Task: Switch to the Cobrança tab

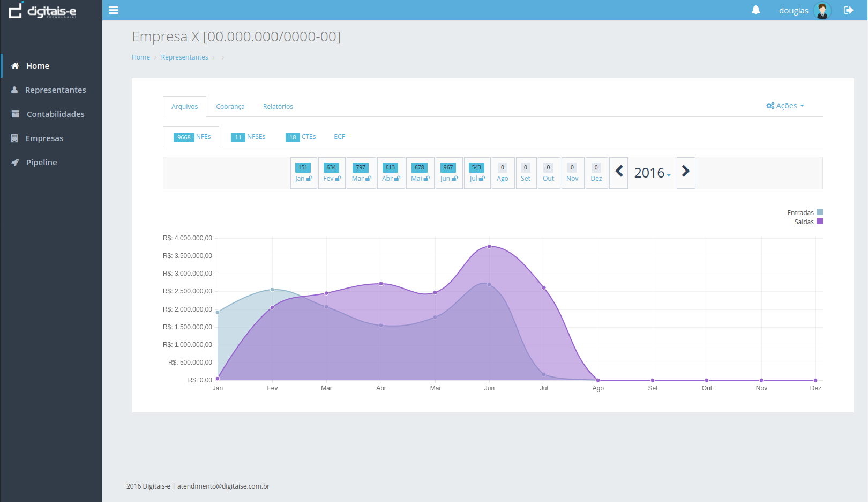Action: tap(230, 107)
